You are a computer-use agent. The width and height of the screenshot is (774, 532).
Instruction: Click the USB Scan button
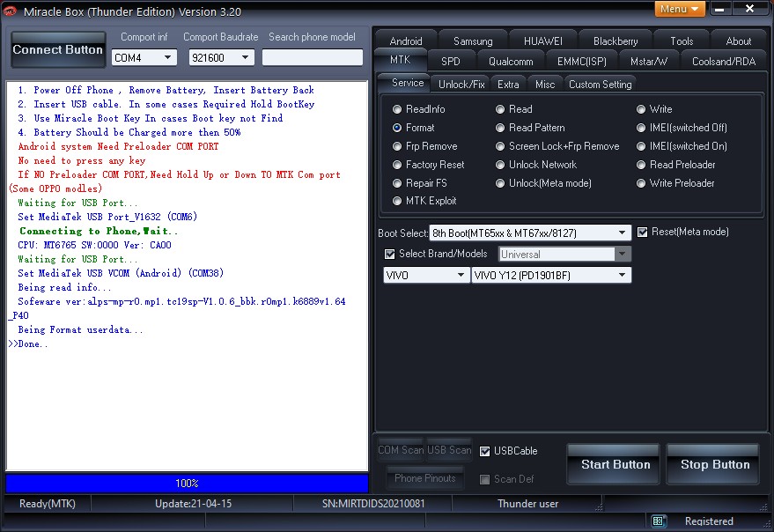coord(449,450)
